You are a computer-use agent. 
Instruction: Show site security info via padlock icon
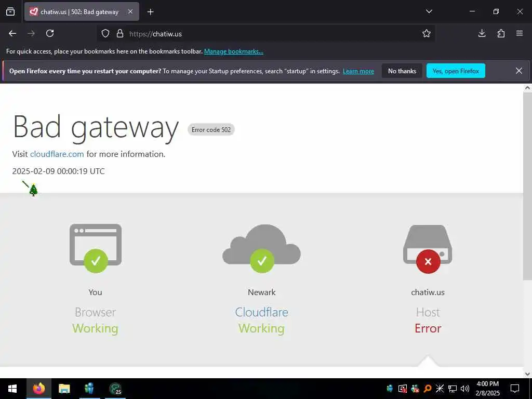[120, 34]
